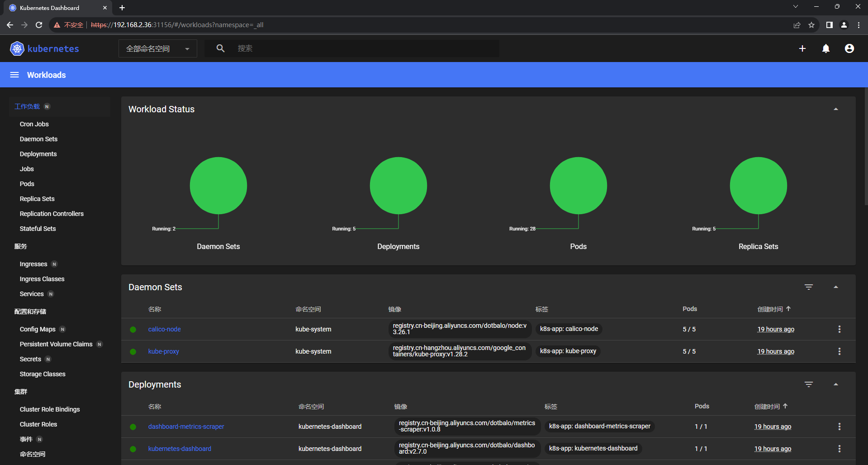Click the Daemon Sets green status chart
868x465 pixels.
coord(218,186)
